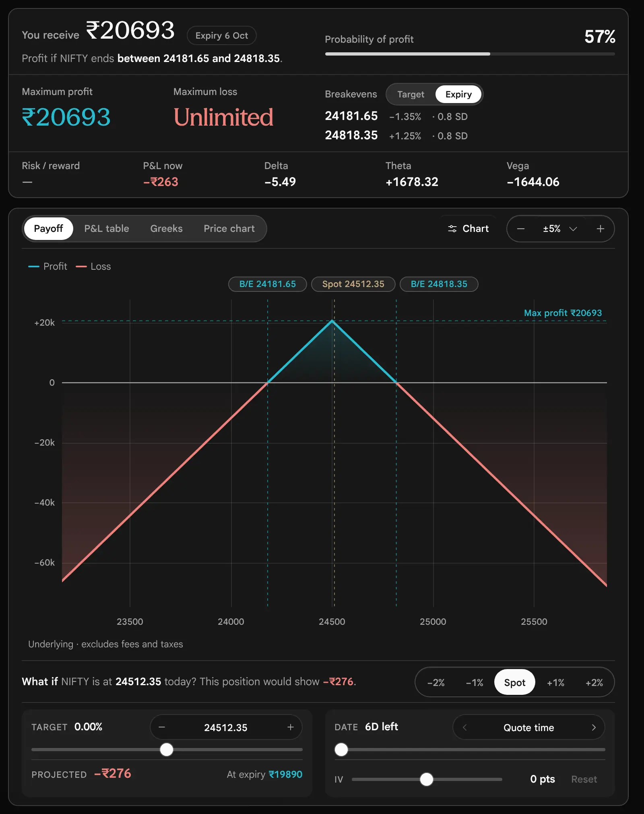
Task: Increase chart range with plus icon
Action: coord(600,229)
